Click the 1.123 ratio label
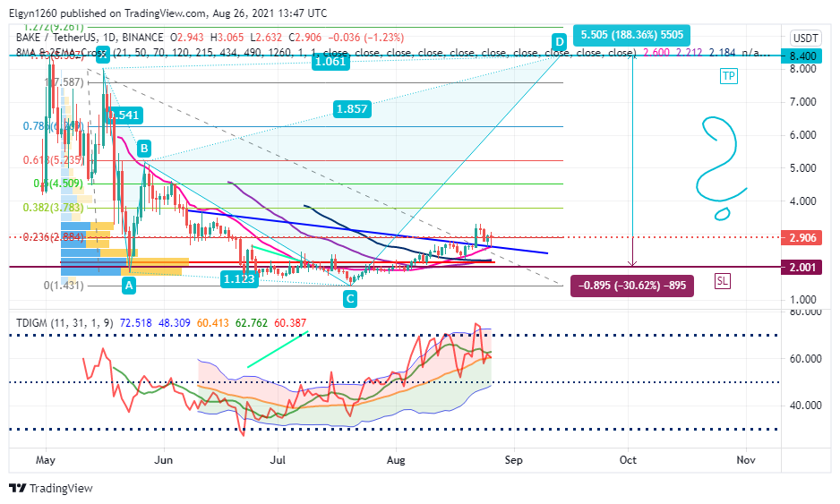Image resolution: width=840 pixels, height=504 pixels. (x=239, y=279)
